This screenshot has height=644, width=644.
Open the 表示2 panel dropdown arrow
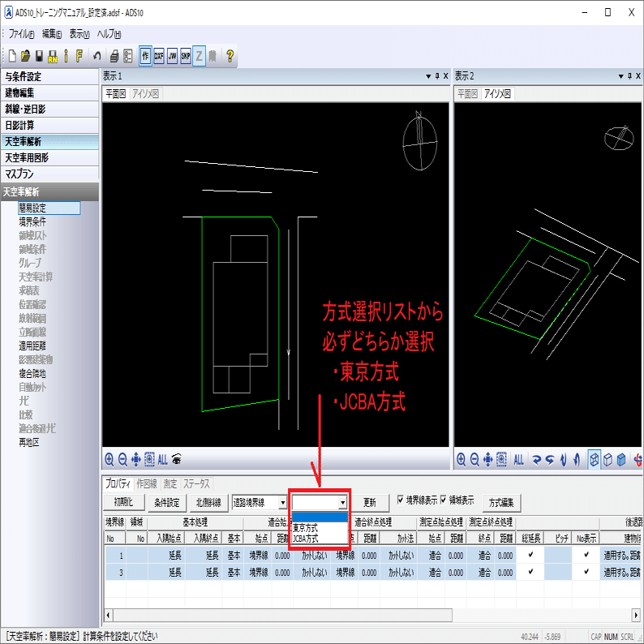coord(621,76)
